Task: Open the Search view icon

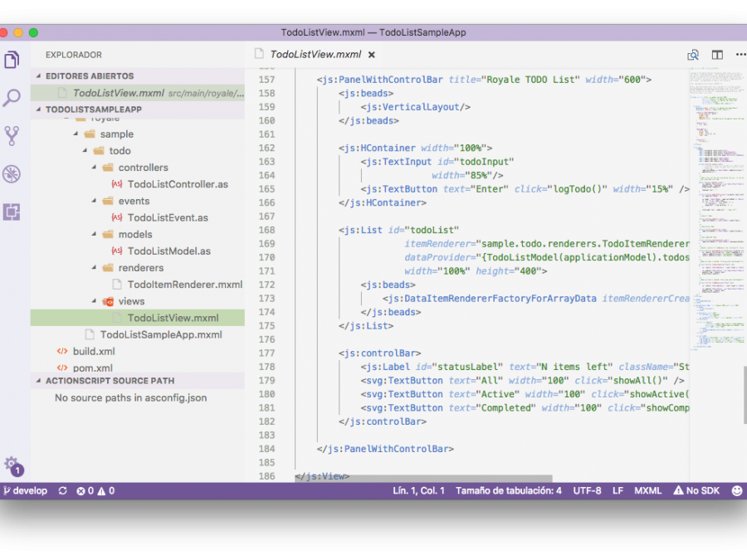Action: [x=12, y=98]
